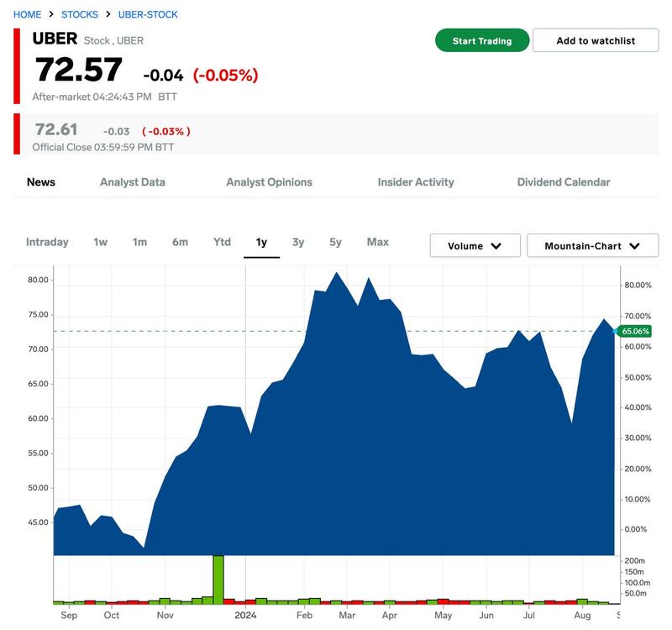Select the 1w chart range

click(x=100, y=242)
